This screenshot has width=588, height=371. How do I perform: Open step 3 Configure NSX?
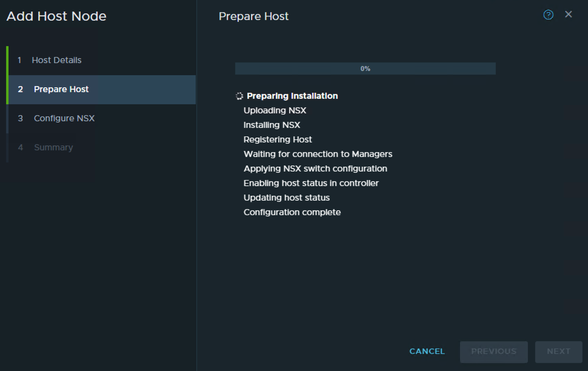click(102, 118)
